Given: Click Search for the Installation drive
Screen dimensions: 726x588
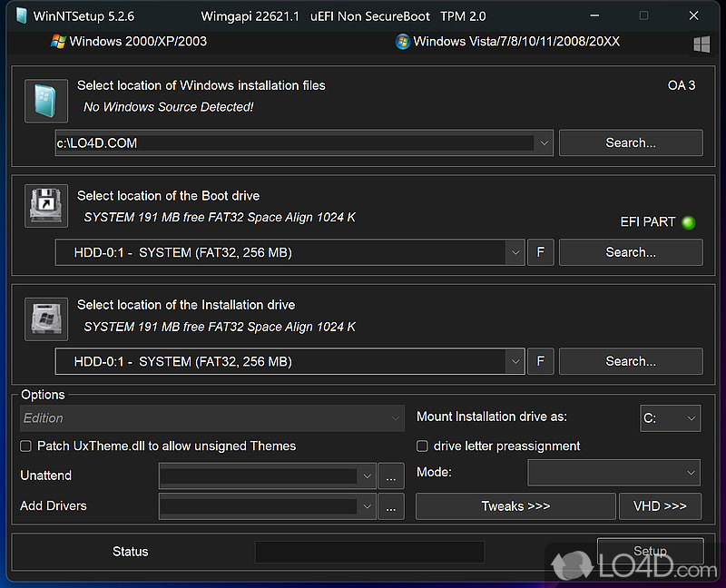Looking at the screenshot, I should tap(631, 361).
